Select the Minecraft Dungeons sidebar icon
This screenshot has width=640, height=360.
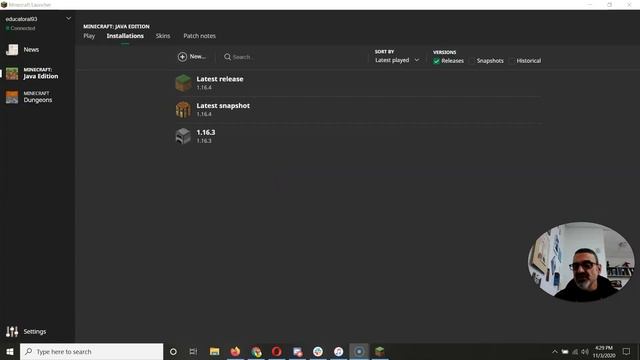(x=12, y=97)
